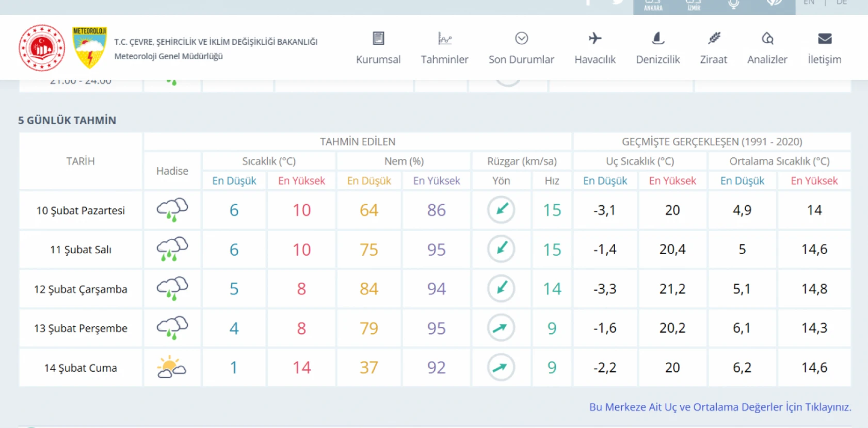Click the microphone icon in top bar
The height and width of the screenshot is (428, 868).
(733, 4)
